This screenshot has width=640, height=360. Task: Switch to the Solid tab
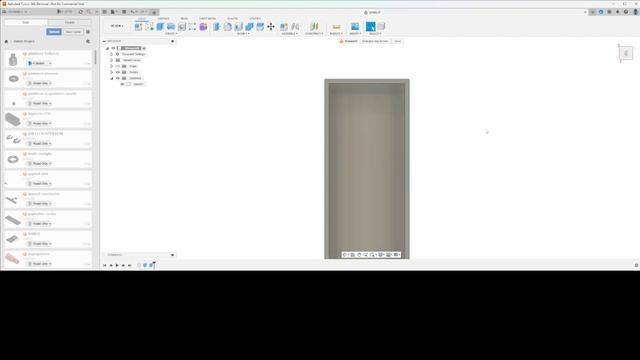coord(142,18)
